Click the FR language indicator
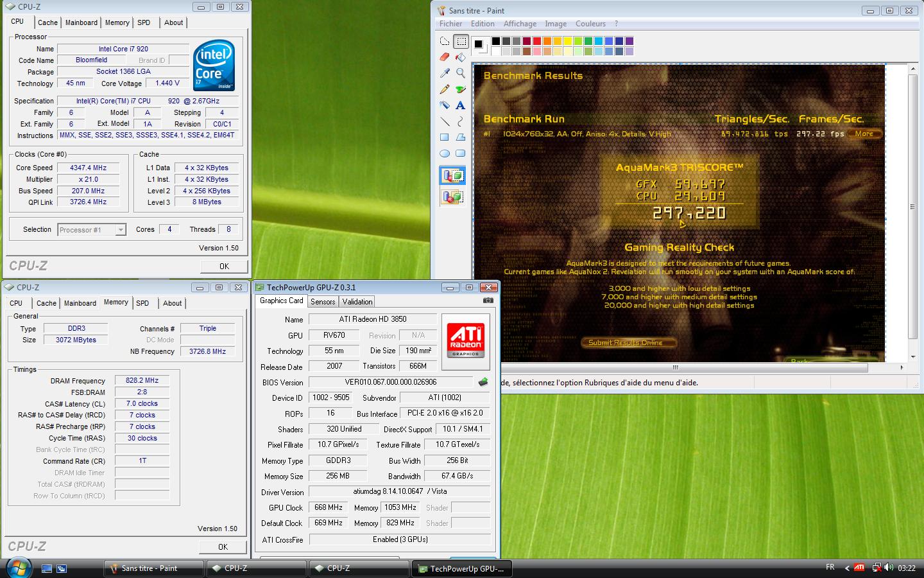Screen dimensions: 924x578 pos(830,567)
